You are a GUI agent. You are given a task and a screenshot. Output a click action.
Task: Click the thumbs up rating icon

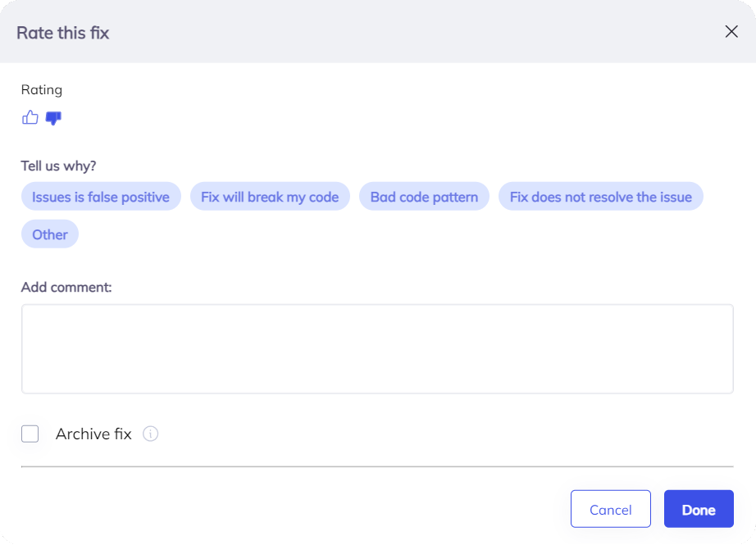(30, 117)
